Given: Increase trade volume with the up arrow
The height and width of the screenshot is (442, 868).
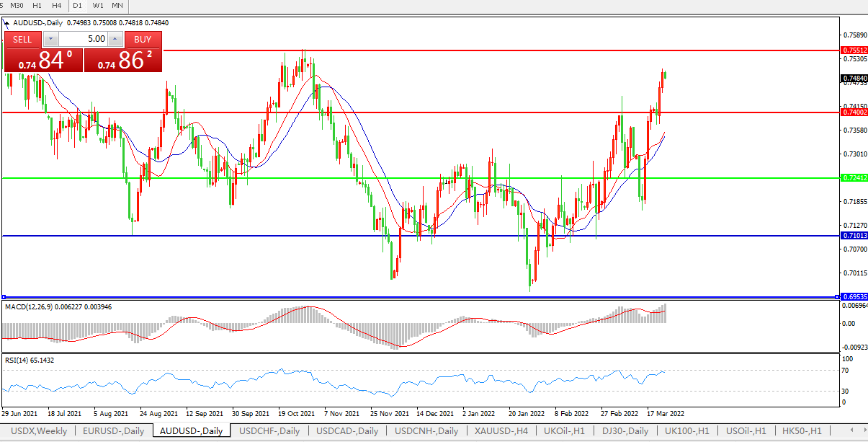Looking at the screenshot, I should pyautogui.click(x=115, y=39).
